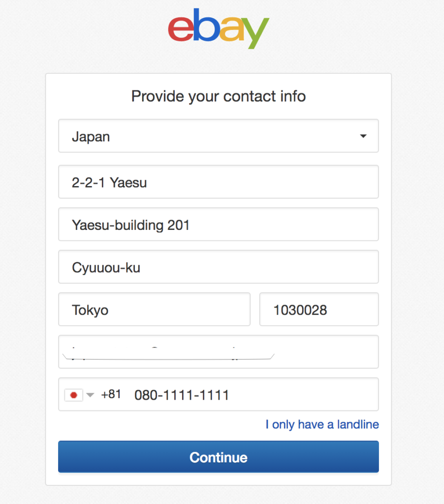Click into the 'Cyuuou-ku' city field
Viewport: 444px width, 504px height.
pos(218,267)
